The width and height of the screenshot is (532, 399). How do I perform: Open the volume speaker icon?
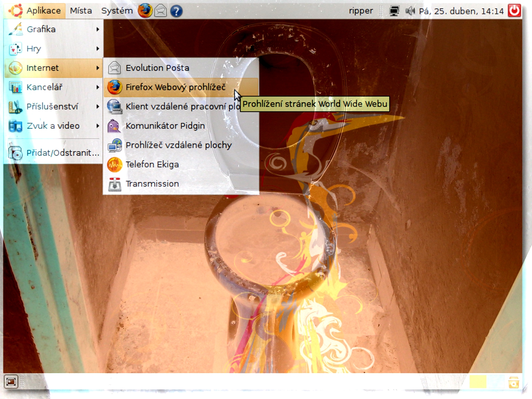(x=410, y=11)
